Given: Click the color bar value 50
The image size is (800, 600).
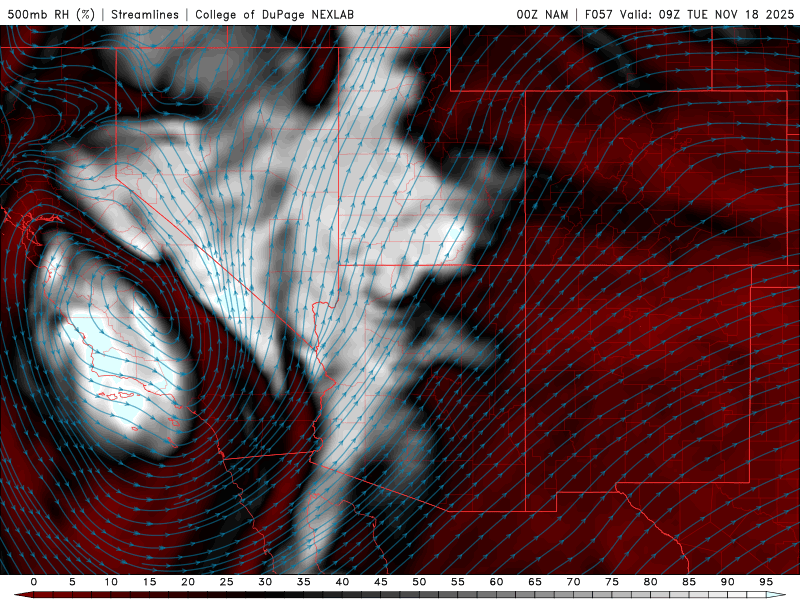Looking at the screenshot, I should (x=419, y=582).
